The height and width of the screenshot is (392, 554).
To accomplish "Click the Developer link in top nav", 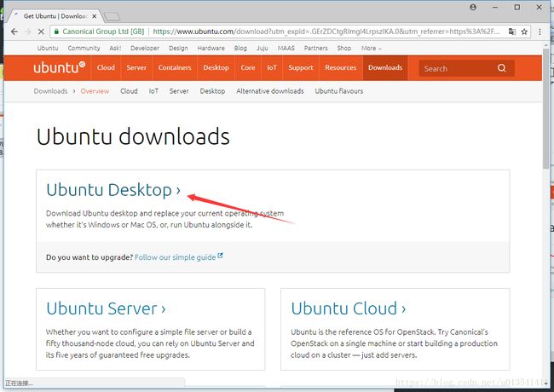I will 145,48.
